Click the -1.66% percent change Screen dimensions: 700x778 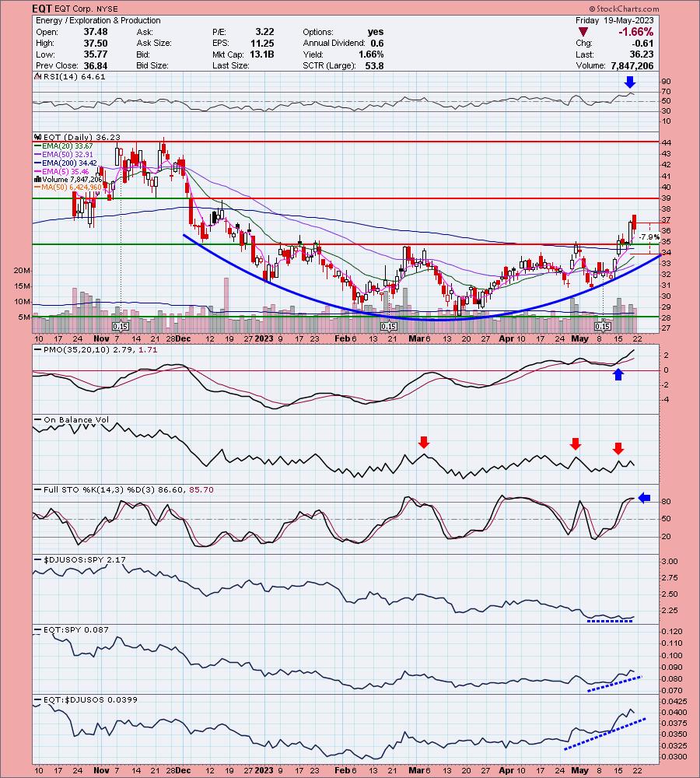(635, 32)
